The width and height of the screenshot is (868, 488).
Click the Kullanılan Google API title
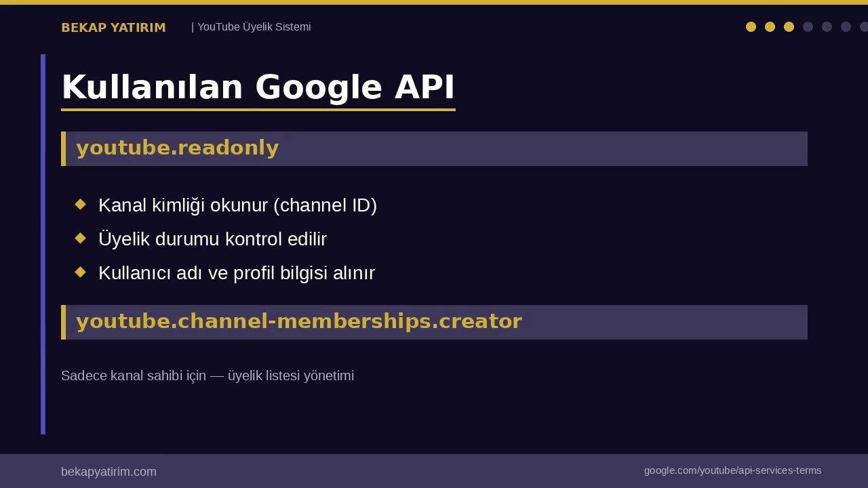pyautogui.click(x=258, y=87)
